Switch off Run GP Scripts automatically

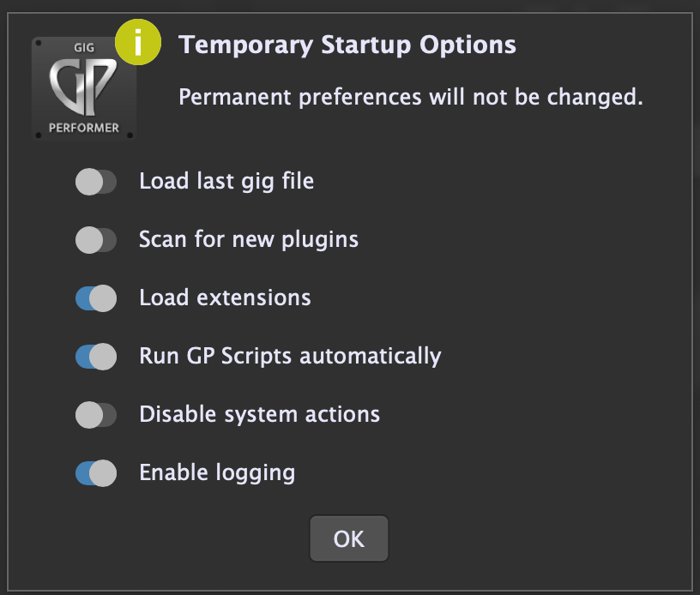[x=95, y=356]
